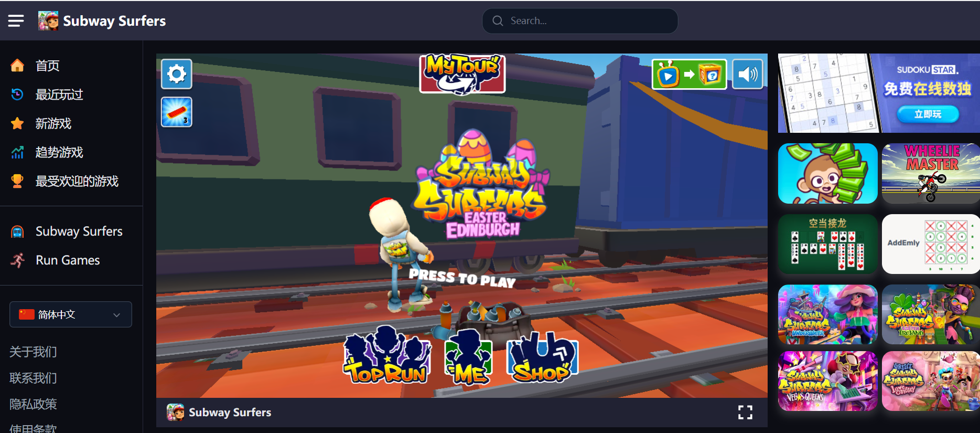The width and height of the screenshot is (980, 433).
Task: Open Subway Surfers Love Odyssey thumbnail
Action: click(x=931, y=381)
